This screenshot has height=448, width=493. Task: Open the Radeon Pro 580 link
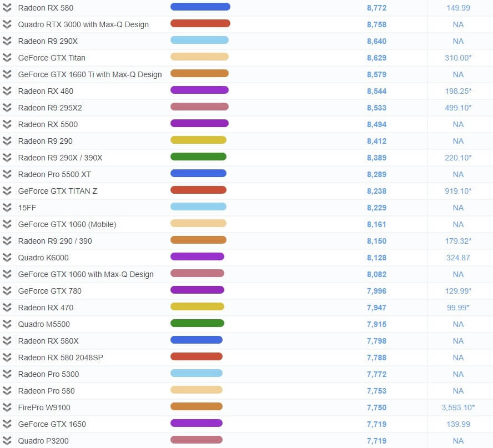pos(46,391)
